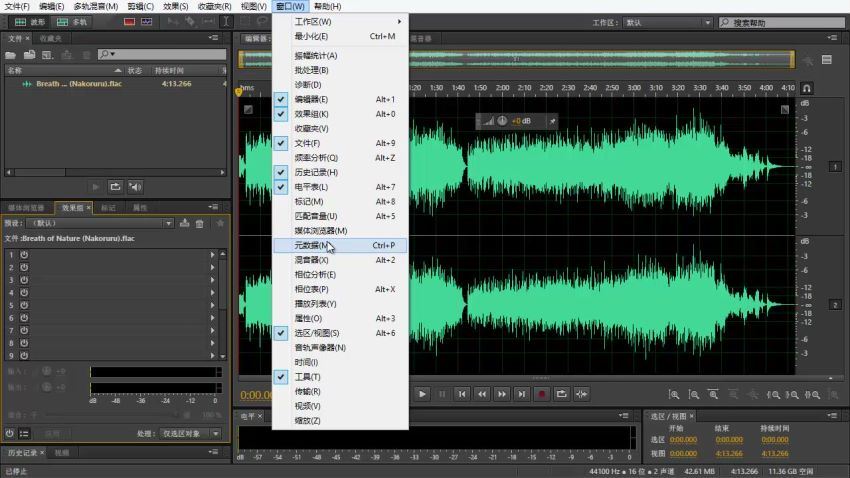Click the waveform overview navigator bar
The image size is (850, 478).
pos(517,59)
